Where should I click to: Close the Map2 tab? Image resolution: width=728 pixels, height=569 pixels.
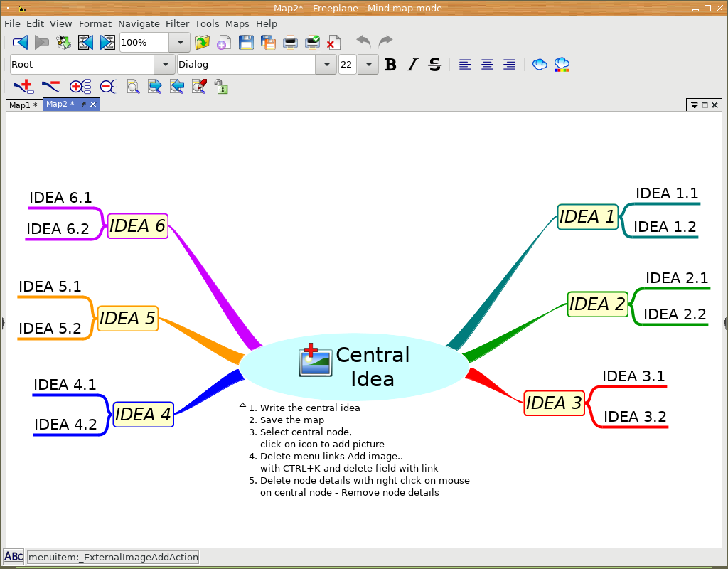pos(93,105)
